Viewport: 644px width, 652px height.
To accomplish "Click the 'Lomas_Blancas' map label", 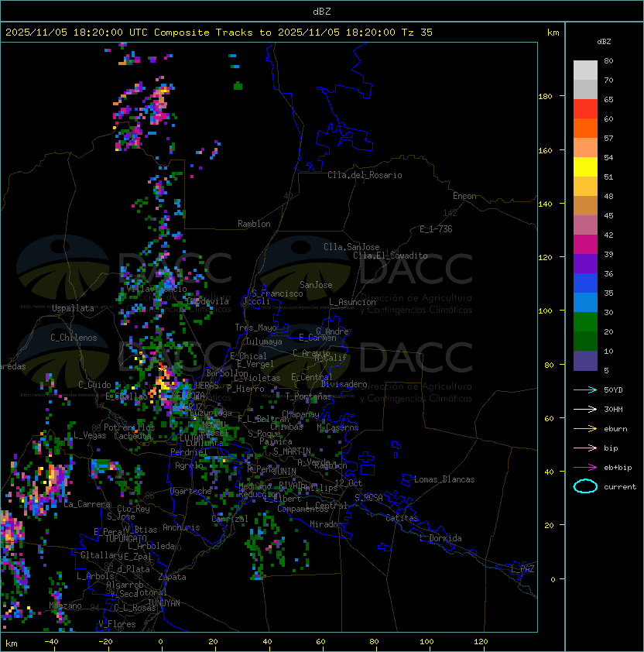I will [x=444, y=479].
